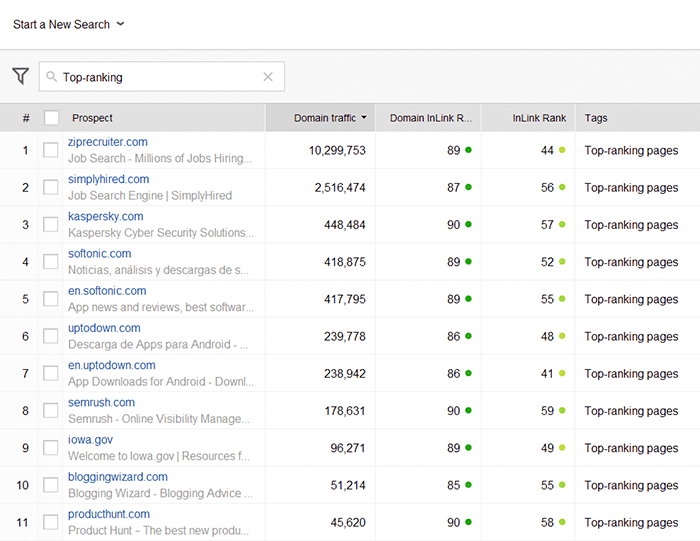Select domain traffic value 96,271

point(348,448)
